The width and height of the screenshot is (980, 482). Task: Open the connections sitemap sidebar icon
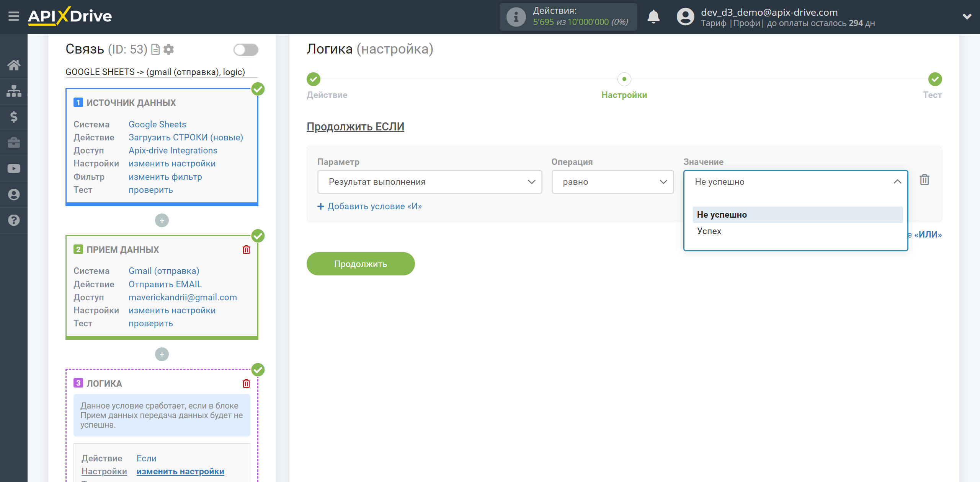click(x=14, y=91)
